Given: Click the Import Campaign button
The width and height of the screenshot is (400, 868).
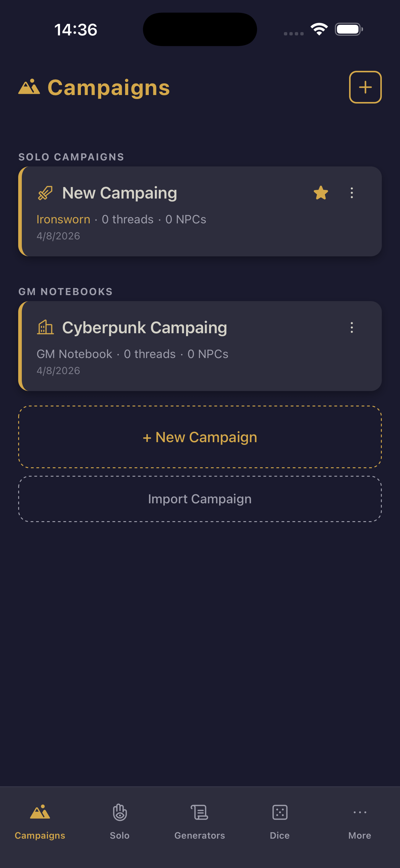Looking at the screenshot, I should pos(200,499).
